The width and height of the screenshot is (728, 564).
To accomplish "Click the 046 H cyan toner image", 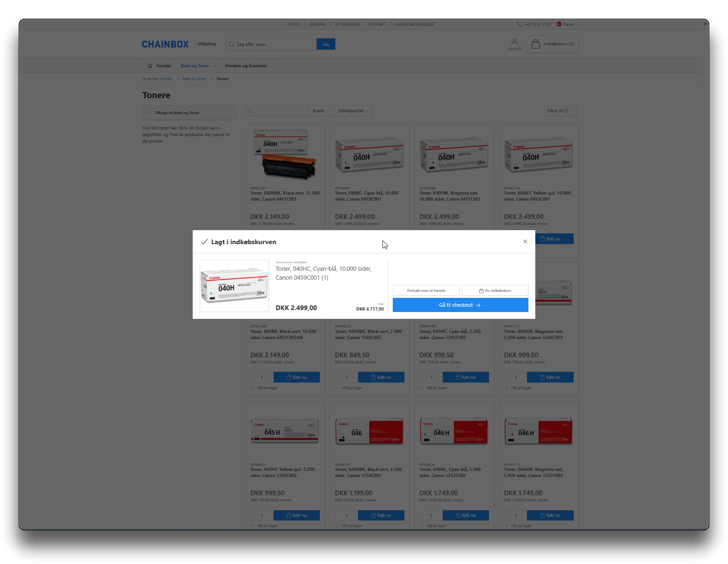I will click(x=454, y=431).
